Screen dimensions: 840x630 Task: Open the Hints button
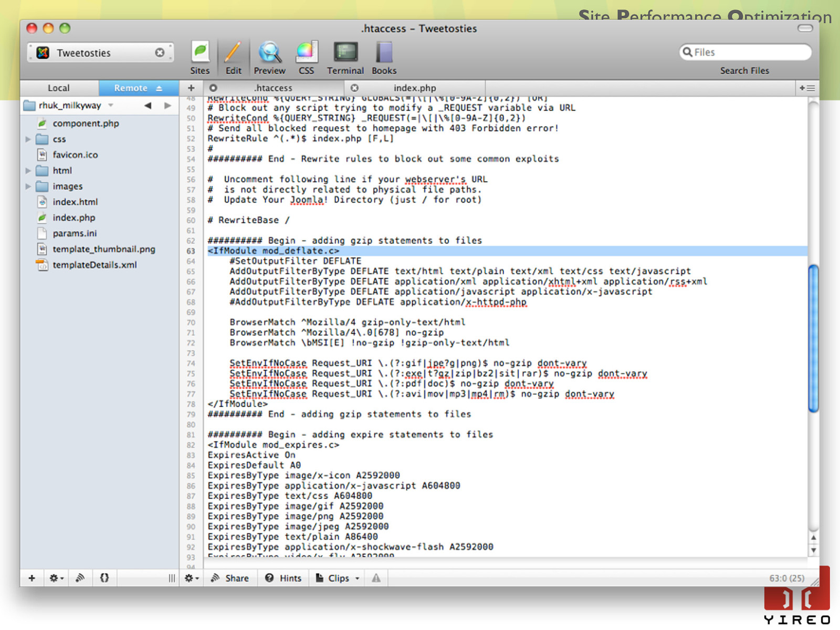click(x=283, y=578)
